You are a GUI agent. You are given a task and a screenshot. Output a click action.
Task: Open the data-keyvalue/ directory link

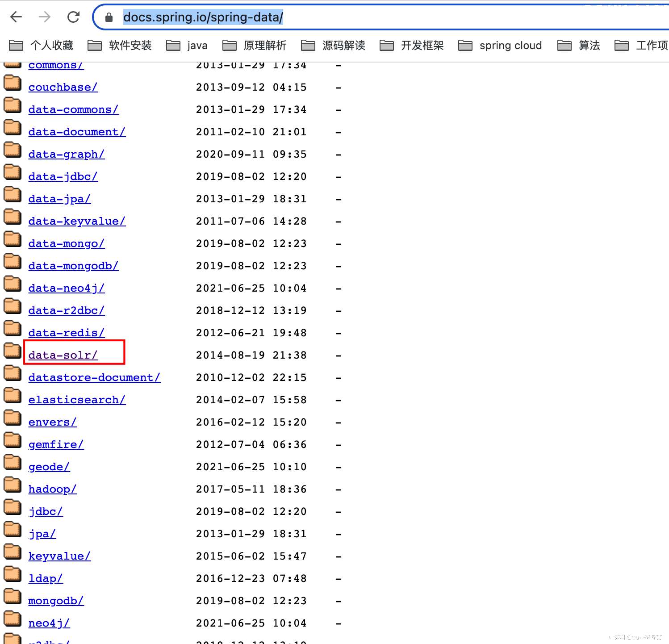coord(77,221)
